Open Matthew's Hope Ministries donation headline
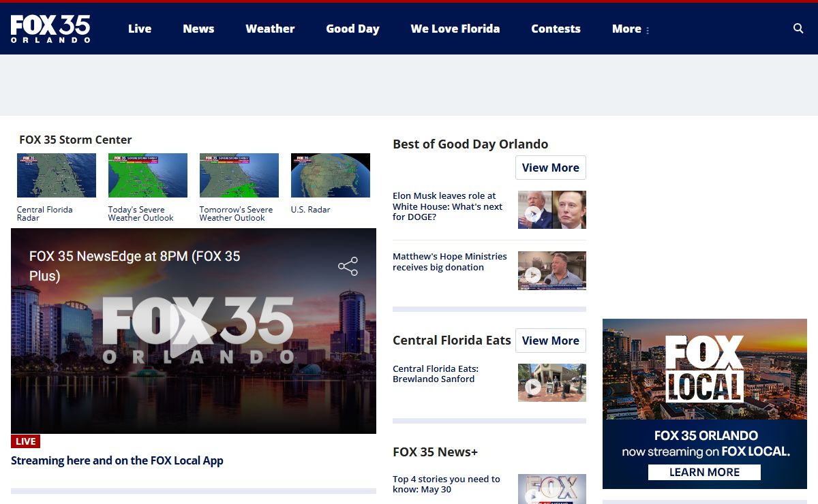Viewport: 818px width, 504px height. coord(450,262)
